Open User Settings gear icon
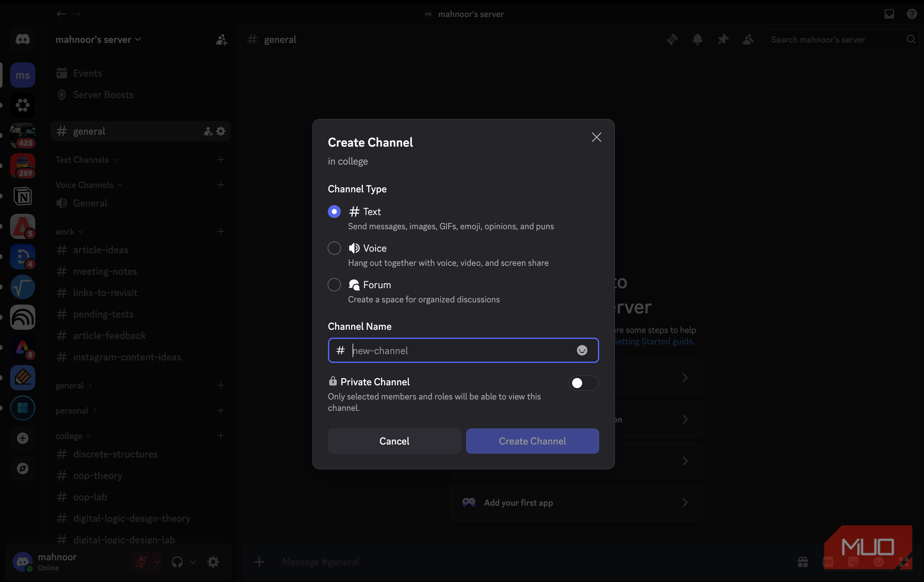 click(213, 562)
